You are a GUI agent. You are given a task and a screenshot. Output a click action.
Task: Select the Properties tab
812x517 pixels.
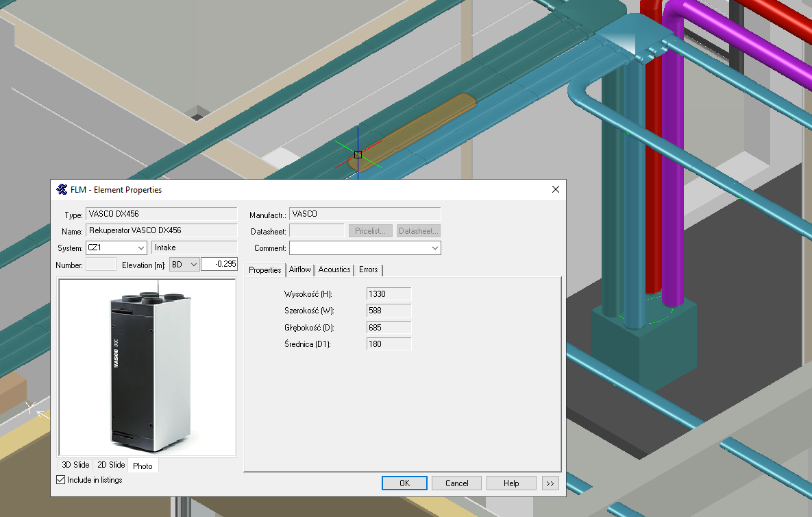pyautogui.click(x=265, y=270)
